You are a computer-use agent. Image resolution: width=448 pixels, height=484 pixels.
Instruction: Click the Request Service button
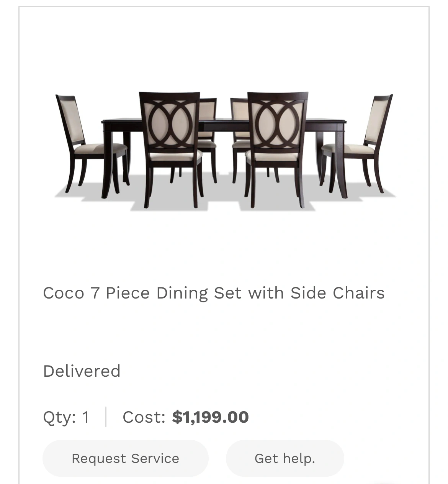[125, 458]
